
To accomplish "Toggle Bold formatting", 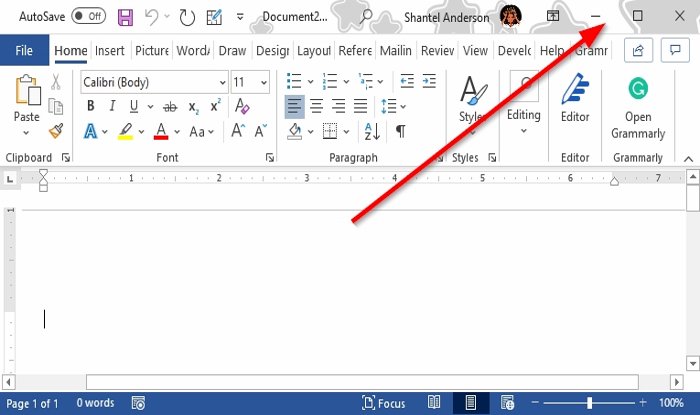I will click(x=91, y=106).
